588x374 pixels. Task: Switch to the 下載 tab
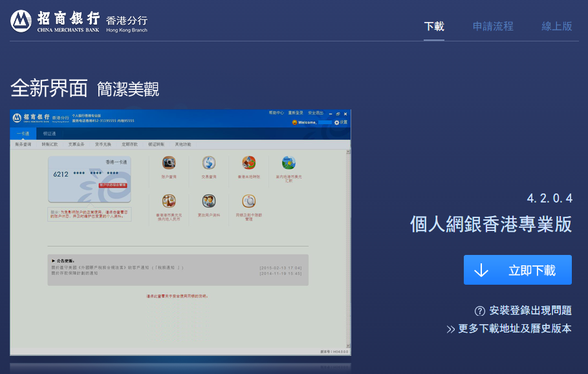click(x=434, y=27)
